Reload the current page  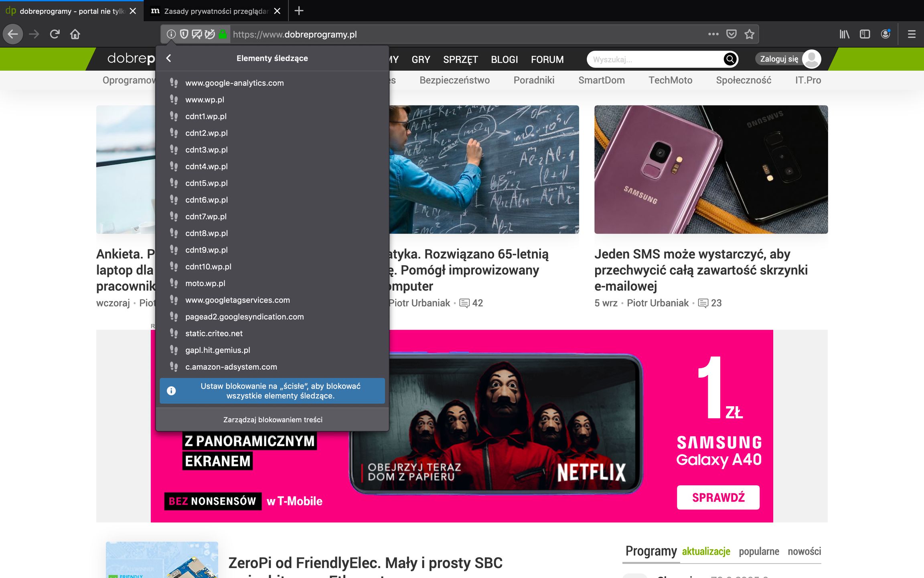pos(55,35)
